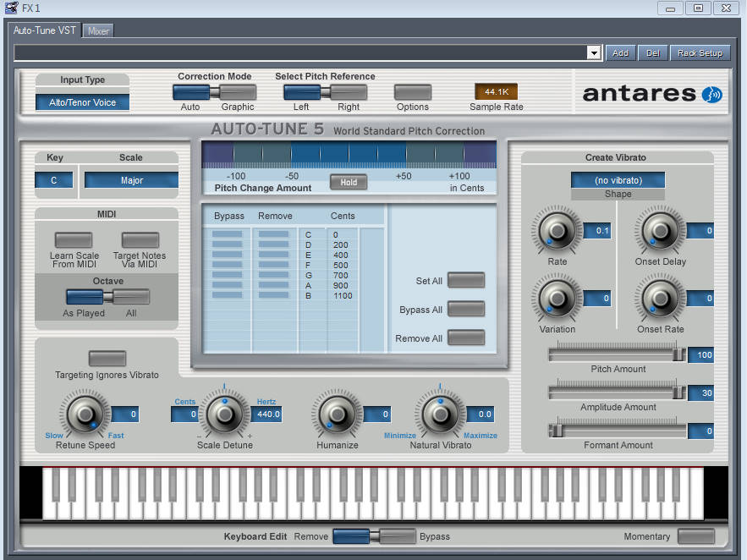Click the Formant Amount value field

pos(700,431)
